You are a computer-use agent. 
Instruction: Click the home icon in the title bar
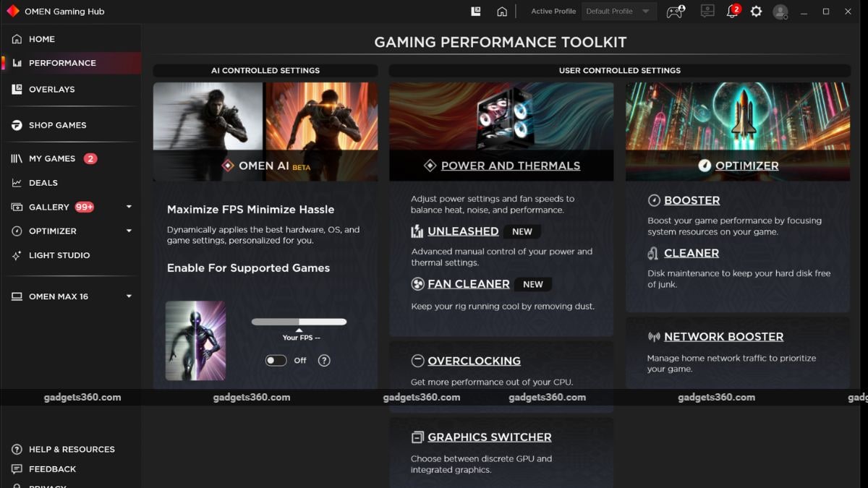click(502, 12)
